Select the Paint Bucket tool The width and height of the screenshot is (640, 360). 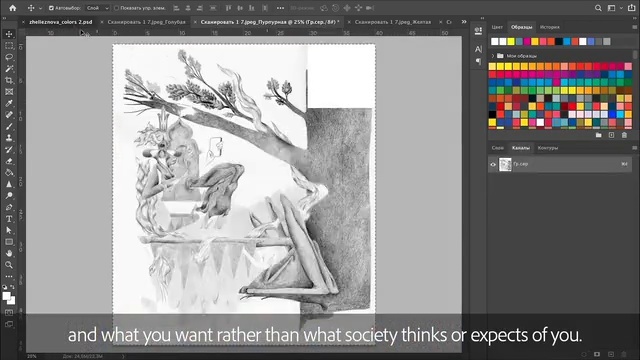click(9, 173)
